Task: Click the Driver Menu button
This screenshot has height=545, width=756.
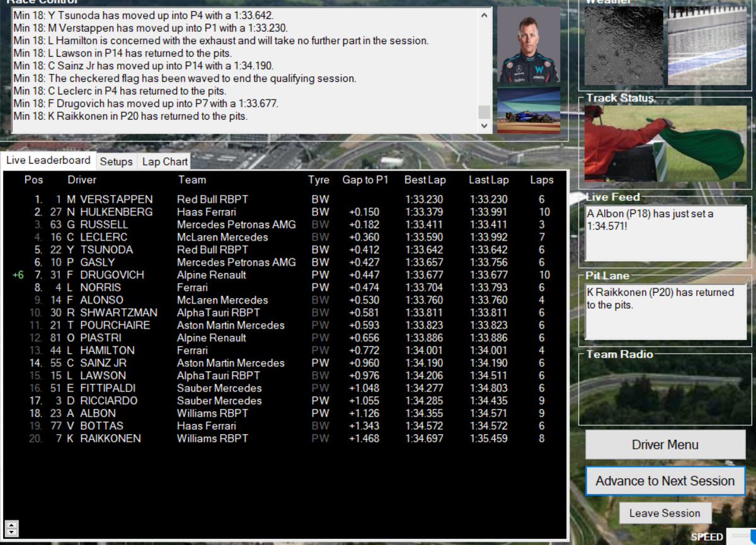Action: [x=665, y=445]
